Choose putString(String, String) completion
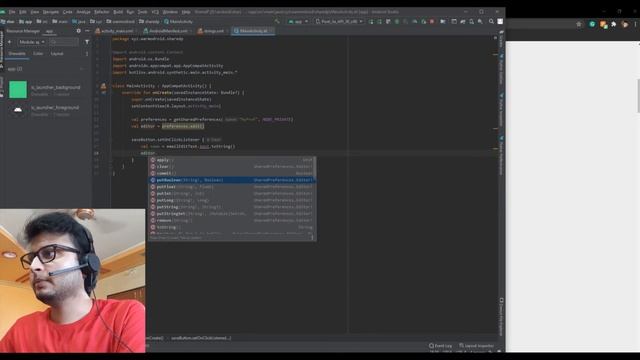Viewport: 640px width, 360px height. (232, 207)
